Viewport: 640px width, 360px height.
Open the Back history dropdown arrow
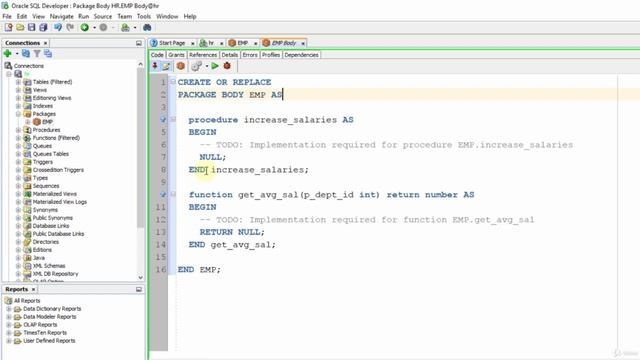pos(94,28)
